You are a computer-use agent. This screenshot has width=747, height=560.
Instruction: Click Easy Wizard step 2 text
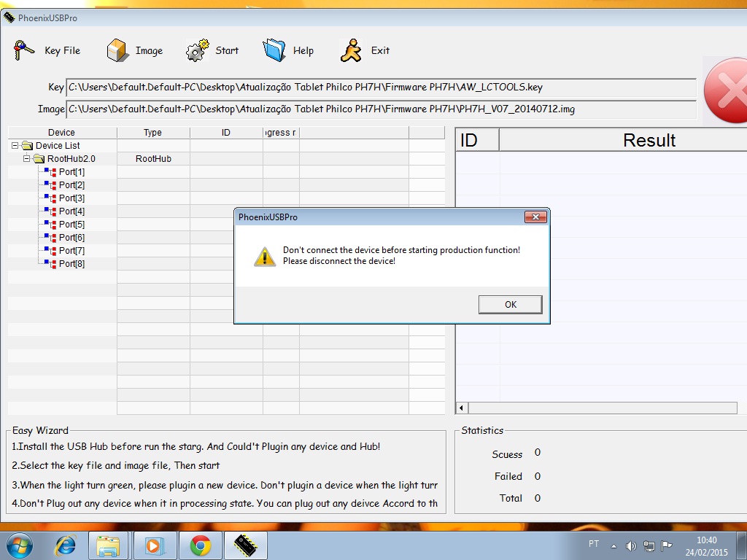116,466
